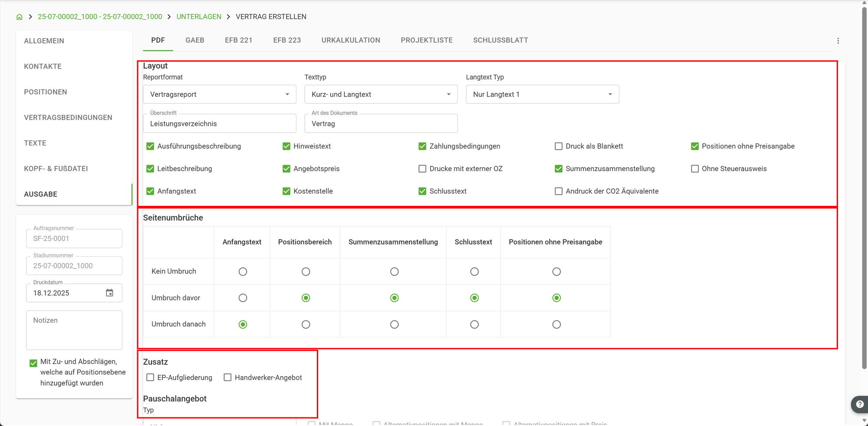Click the Druckdatum date field
Screen dimensions: 868x426
click(x=74, y=293)
